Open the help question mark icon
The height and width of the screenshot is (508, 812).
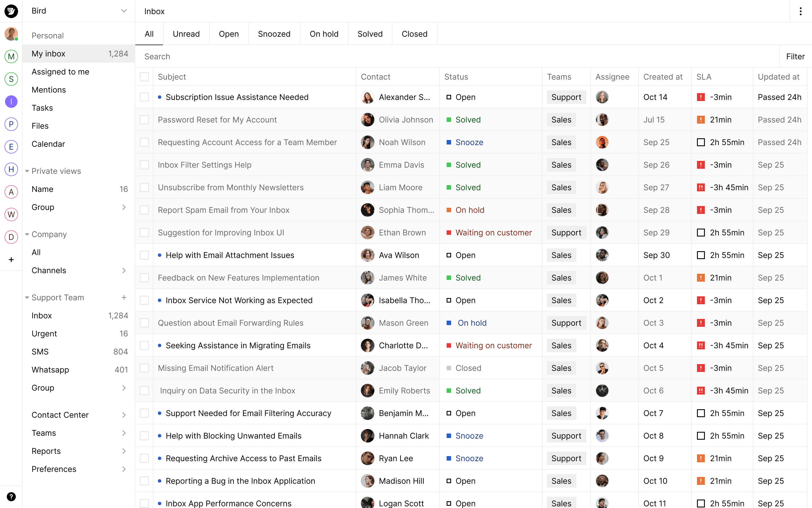point(11,497)
